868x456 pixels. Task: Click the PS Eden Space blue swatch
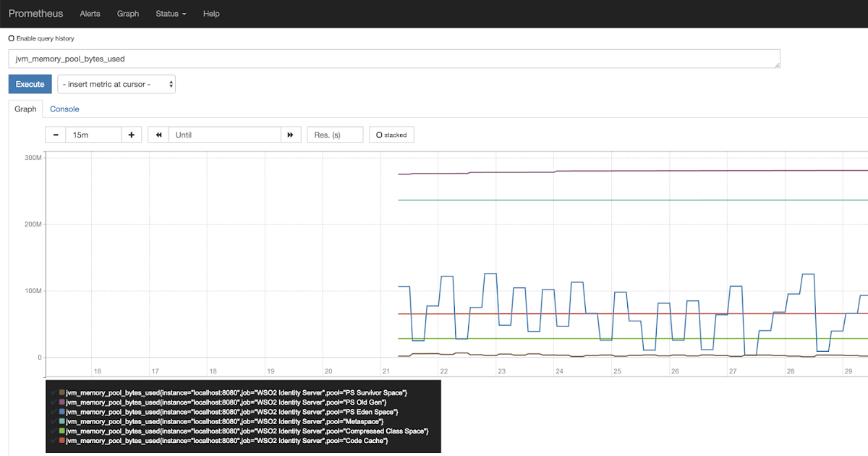62,412
